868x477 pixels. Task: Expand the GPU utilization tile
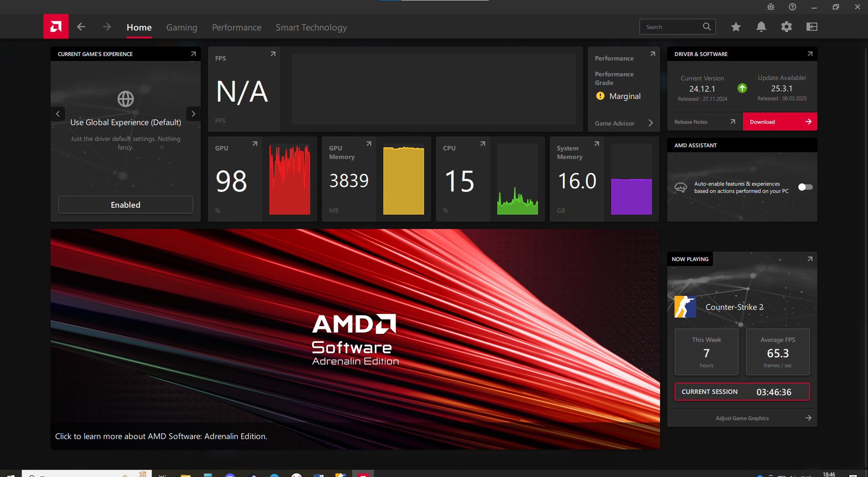[x=255, y=144]
